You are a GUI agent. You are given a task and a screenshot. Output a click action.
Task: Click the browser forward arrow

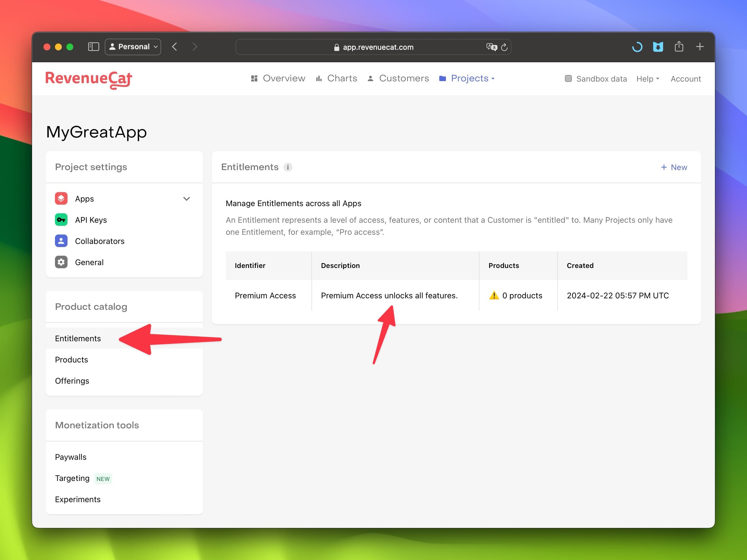click(195, 47)
